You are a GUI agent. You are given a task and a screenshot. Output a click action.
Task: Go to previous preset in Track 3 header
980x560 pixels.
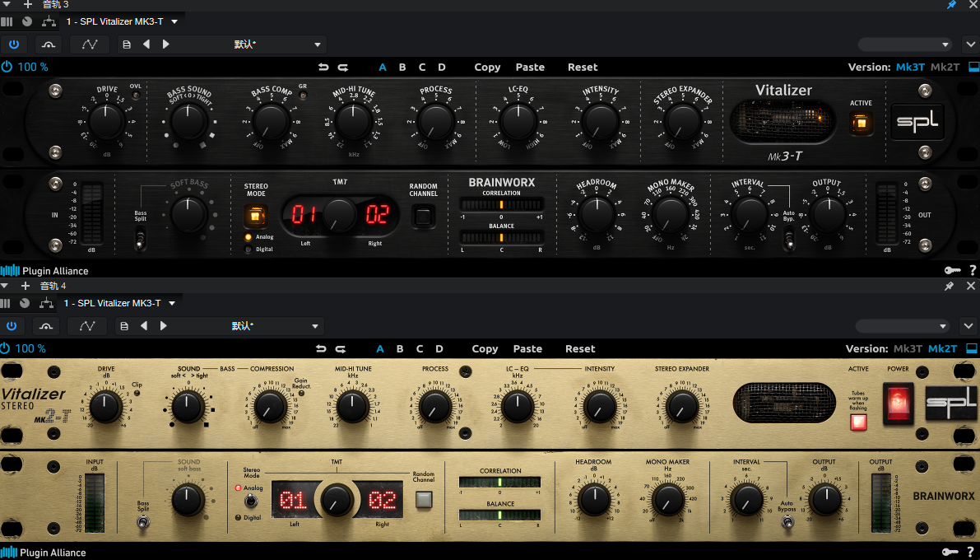(x=146, y=44)
